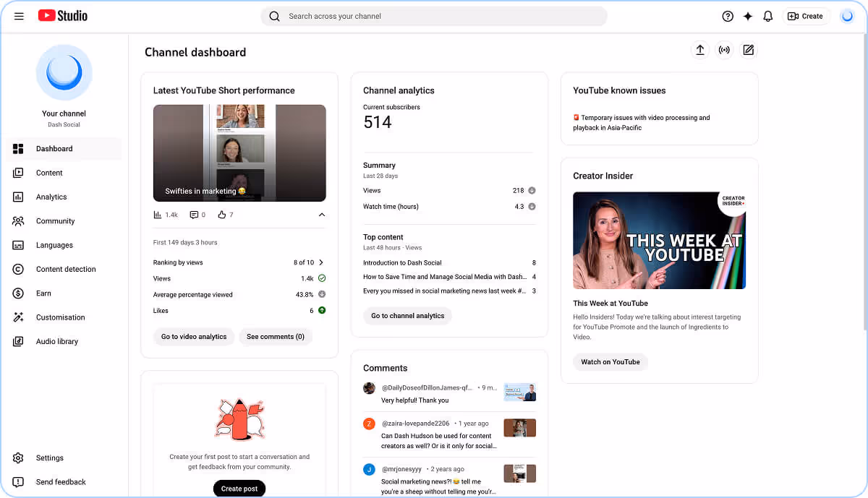868x498 pixels.
Task: Open notifications via the bell icon
Action: click(767, 15)
